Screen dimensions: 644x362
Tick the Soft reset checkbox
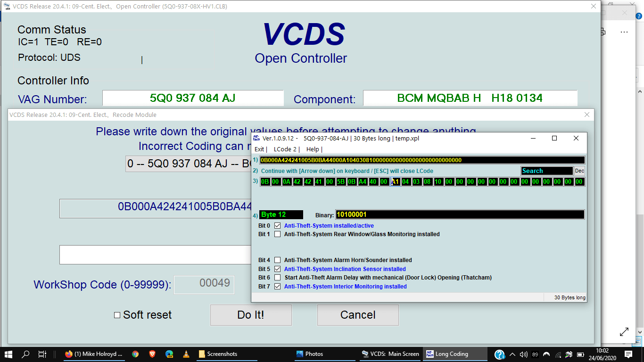[117, 315]
